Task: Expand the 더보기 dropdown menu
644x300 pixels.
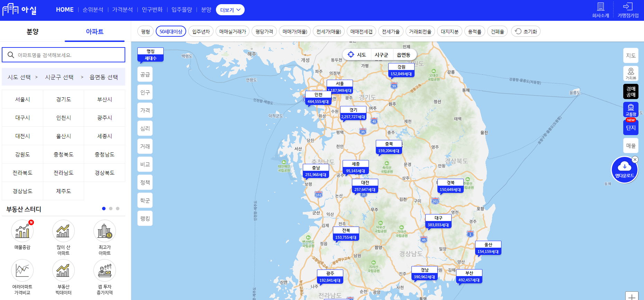Action: point(230,10)
